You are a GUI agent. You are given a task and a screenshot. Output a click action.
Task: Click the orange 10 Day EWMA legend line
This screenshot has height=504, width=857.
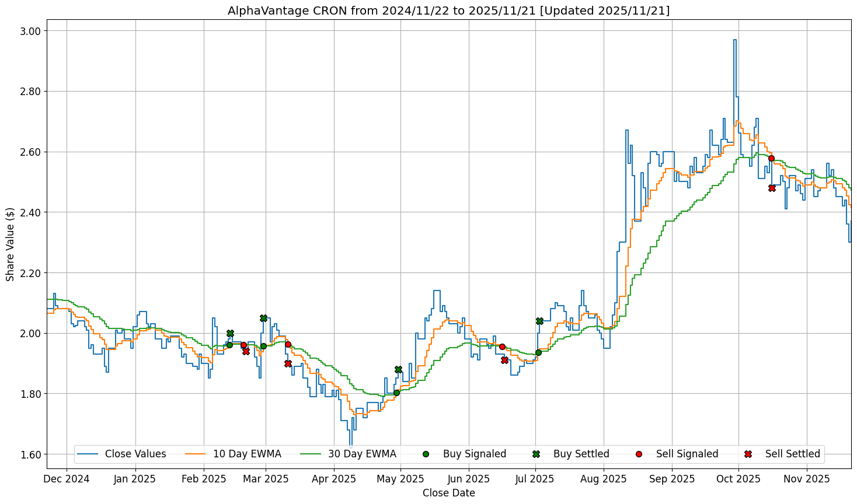tap(196, 454)
